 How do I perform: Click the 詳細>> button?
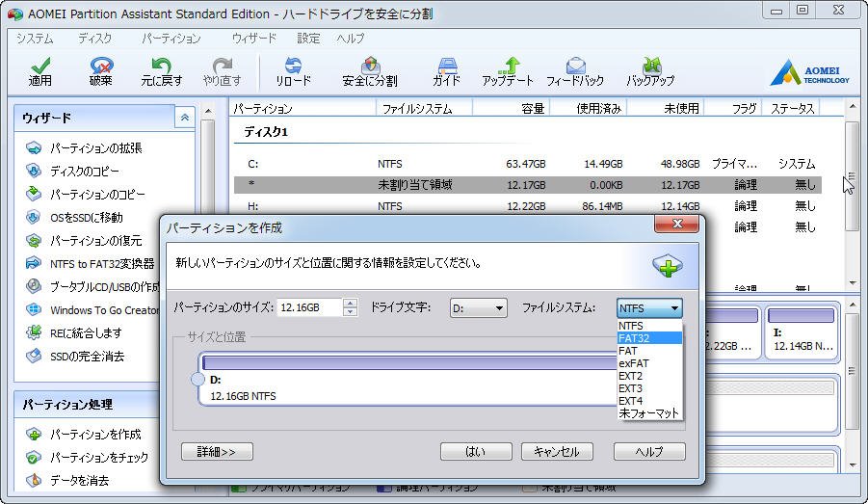click(217, 451)
